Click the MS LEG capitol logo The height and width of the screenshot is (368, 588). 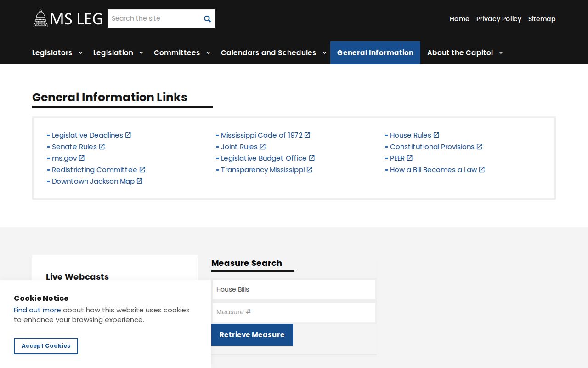(68, 18)
